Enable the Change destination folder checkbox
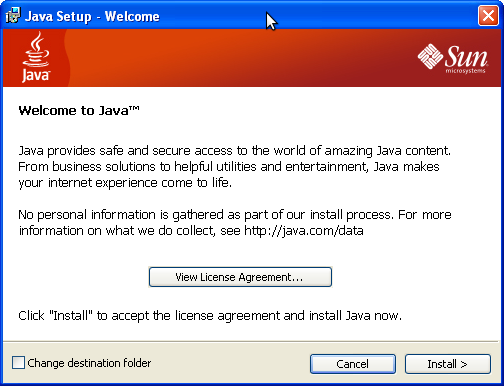The width and height of the screenshot is (504, 386). tap(18, 363)
